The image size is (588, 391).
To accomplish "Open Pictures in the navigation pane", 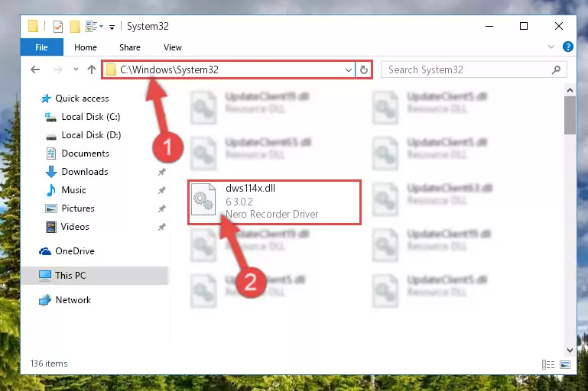I will coord(78,208).
